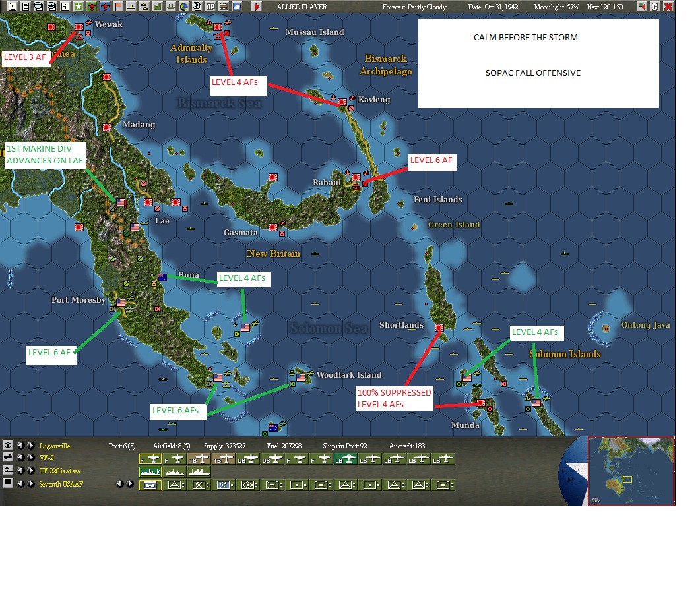Click the ship icon beside TF 220
This screenshot has width=700, height=592.
(8, 470)
